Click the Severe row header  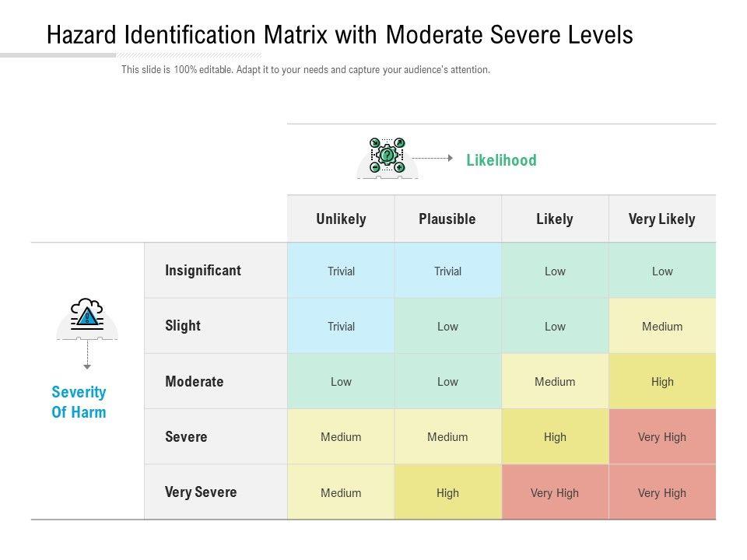click(x=186, y=437)
